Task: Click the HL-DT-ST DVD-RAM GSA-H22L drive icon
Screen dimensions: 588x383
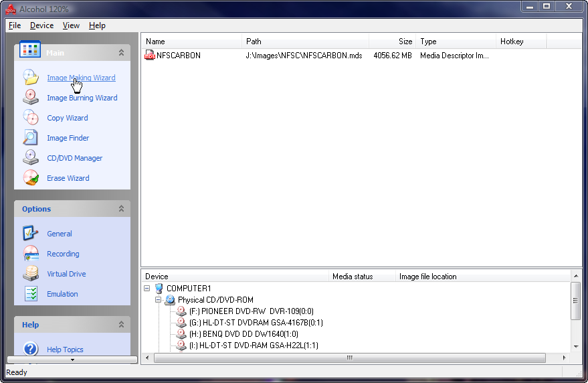Action: click(181, 345)
